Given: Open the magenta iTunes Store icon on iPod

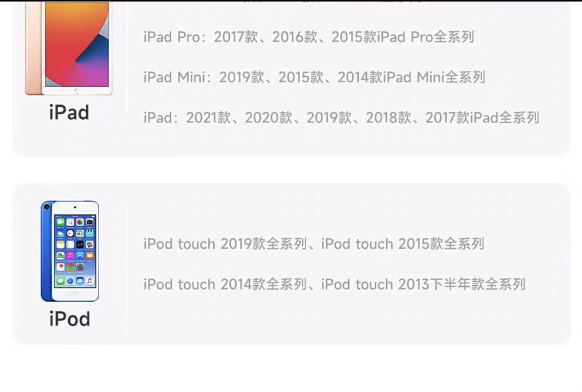Looking at the screenshot, I should pos(70,256).
